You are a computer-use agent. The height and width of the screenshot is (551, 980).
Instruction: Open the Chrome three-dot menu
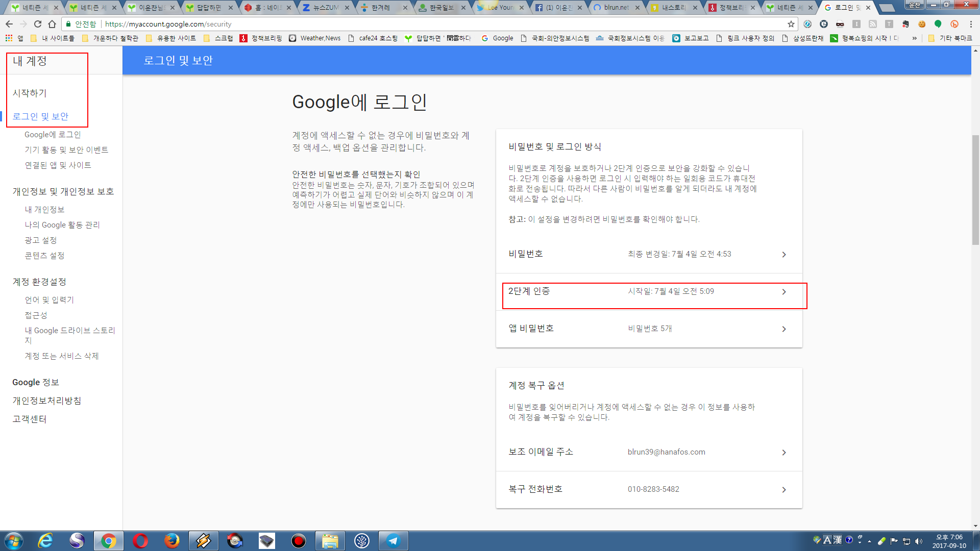(x=971, y=24)
